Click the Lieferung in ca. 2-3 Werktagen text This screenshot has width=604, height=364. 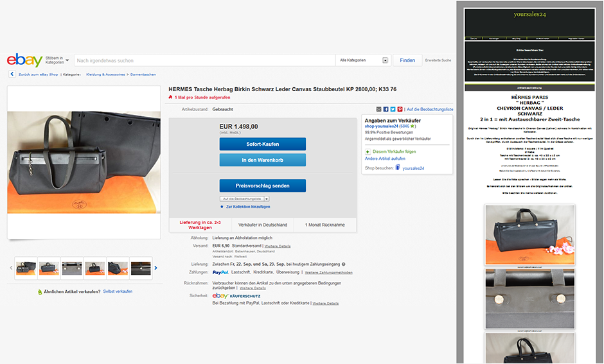point(200,225)
